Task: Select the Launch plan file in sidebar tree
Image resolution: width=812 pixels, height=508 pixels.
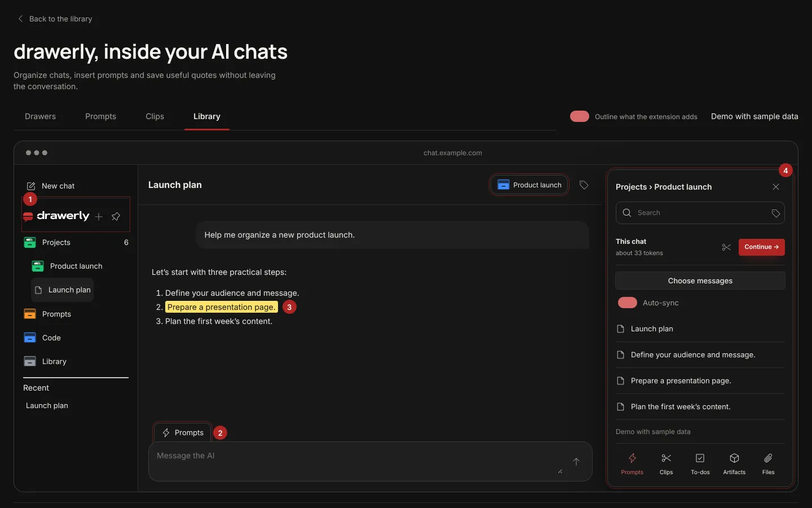Action: click(x=63, y=290)
